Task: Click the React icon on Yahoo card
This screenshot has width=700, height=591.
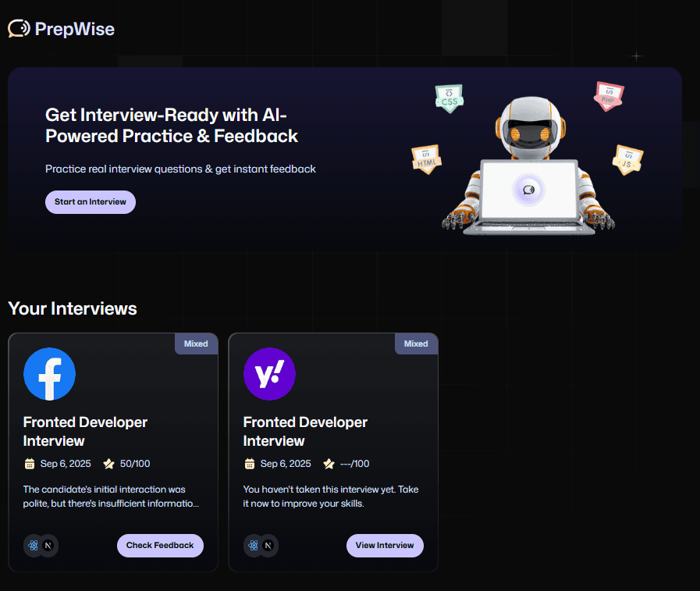Action: click(x=253, y=546)
